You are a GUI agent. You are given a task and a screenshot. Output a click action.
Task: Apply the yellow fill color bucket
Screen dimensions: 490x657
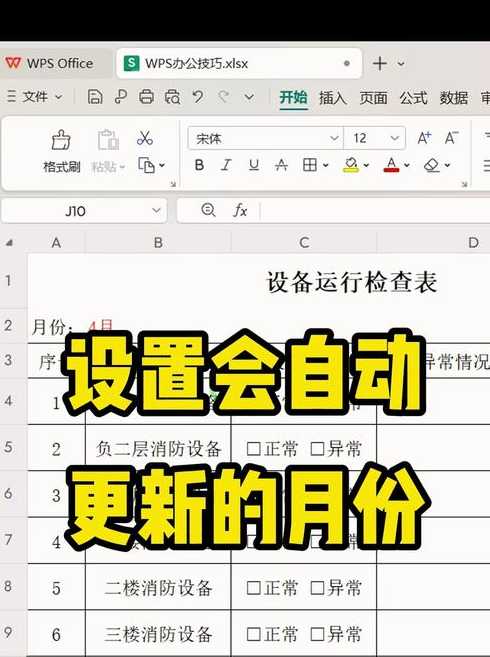tap(351, 165)
